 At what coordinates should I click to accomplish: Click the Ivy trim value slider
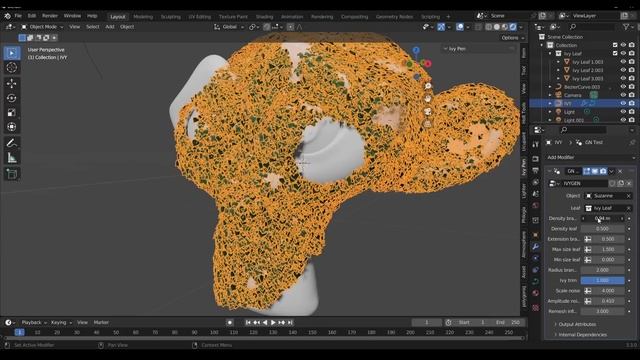(602, 280)
